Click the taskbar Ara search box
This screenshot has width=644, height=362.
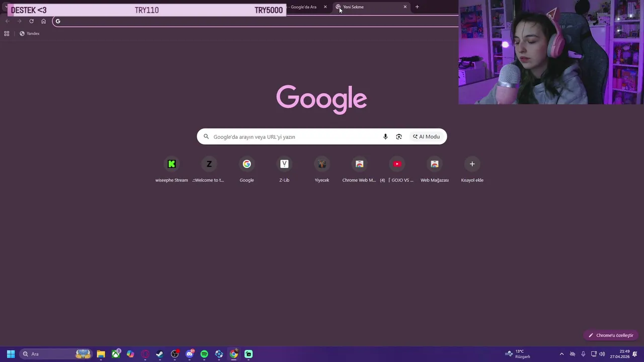coord(55,354)
